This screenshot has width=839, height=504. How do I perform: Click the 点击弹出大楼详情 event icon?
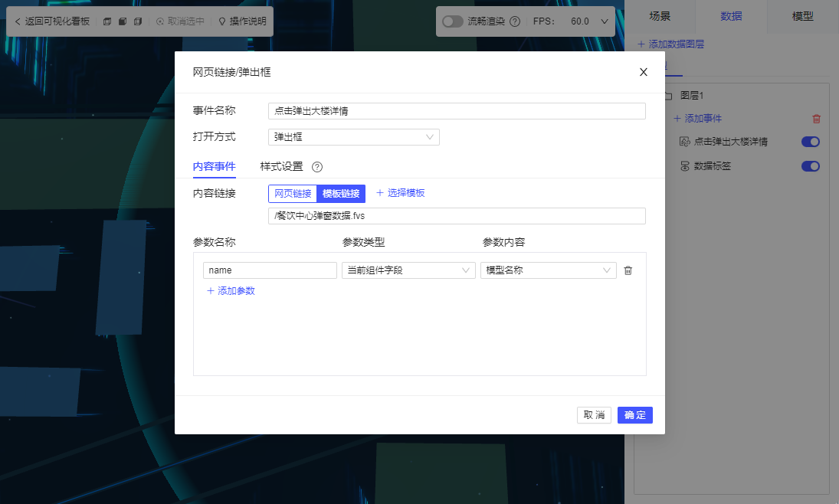pyautogui.click(x=684, y=142)
